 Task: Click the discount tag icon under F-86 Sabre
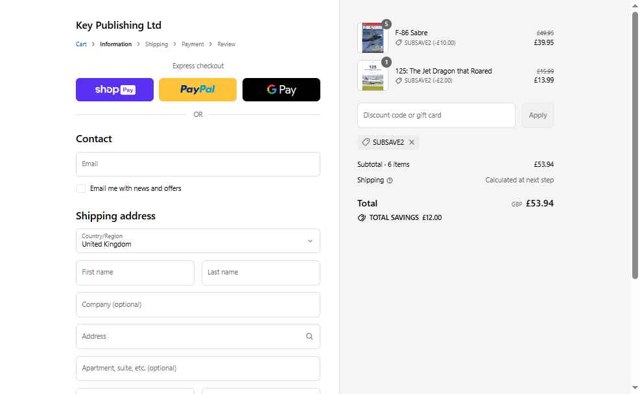pos(398,42)
